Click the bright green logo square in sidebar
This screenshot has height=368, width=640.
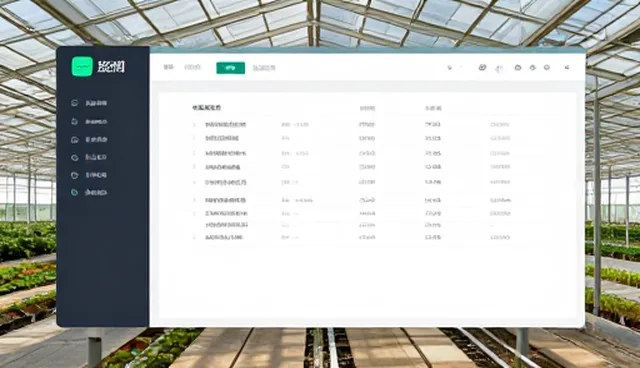click(x=82, y=67)
